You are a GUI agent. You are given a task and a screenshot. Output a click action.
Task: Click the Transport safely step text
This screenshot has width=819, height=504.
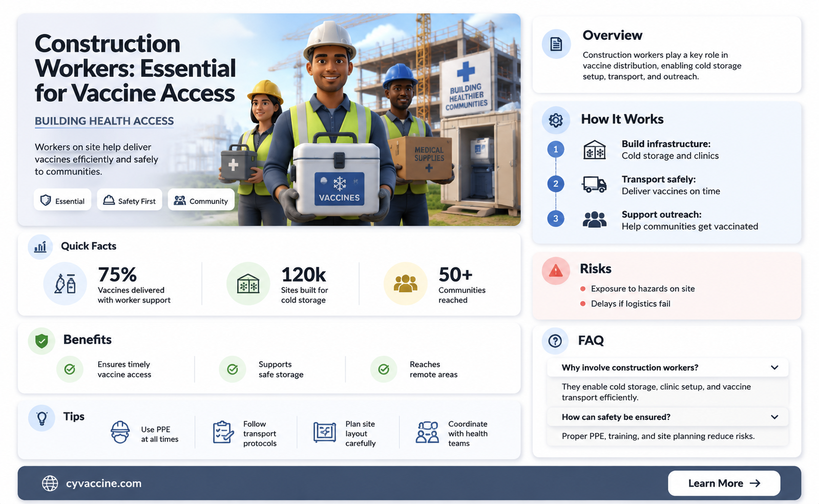click(x=671, y=185)
